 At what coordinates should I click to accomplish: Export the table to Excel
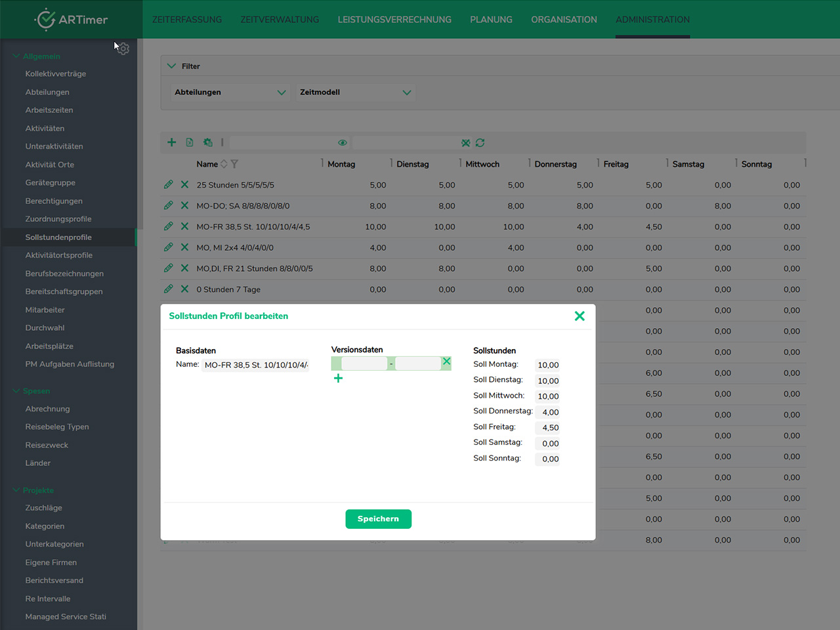[x=190, y=142]
